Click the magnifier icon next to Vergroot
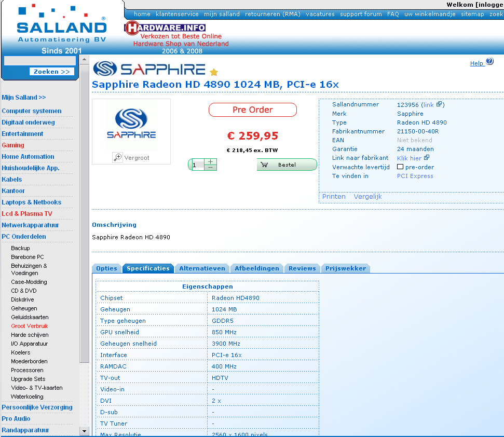This screenshot has width=504, height=437. coord(117,157)
